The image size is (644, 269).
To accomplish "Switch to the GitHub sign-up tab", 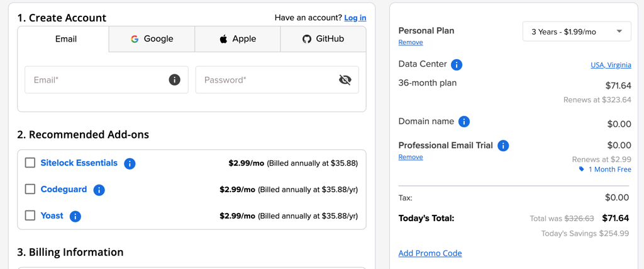I will 323,39.
